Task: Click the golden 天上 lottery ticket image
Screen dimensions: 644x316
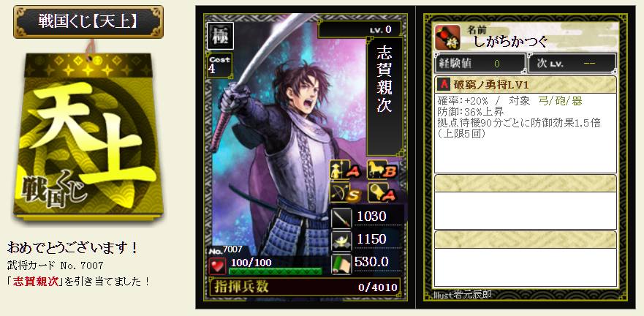Action: (x=88, y=135)
